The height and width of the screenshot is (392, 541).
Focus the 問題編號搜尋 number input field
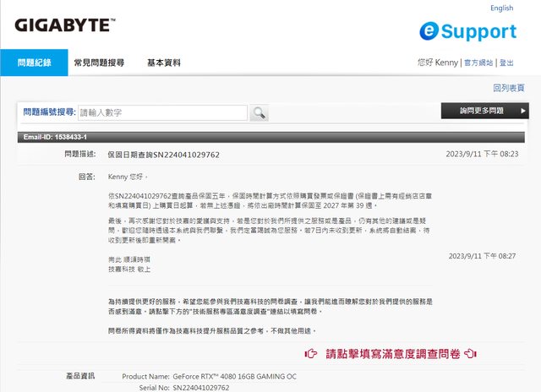click(x=162, y=112)
